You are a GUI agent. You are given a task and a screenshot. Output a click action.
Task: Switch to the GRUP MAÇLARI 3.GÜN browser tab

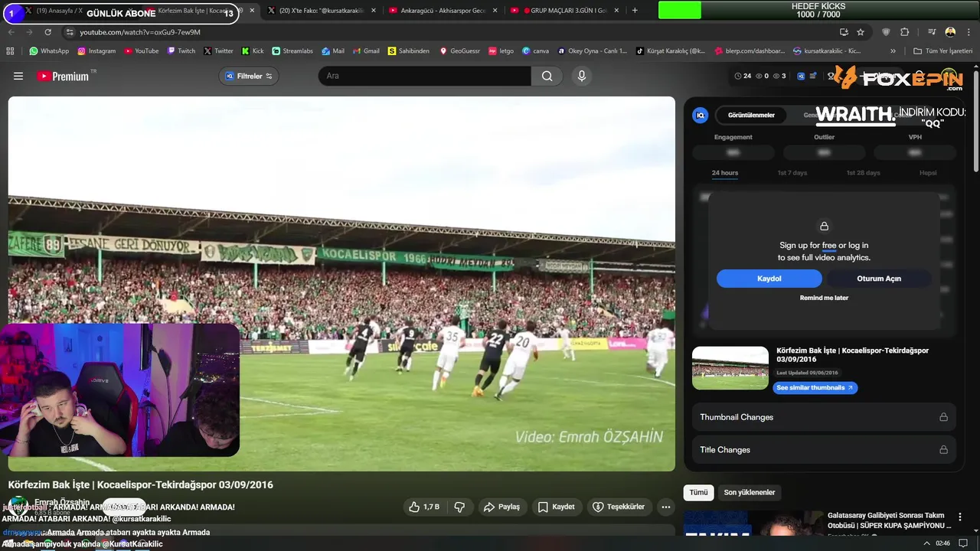click(564, 11)
